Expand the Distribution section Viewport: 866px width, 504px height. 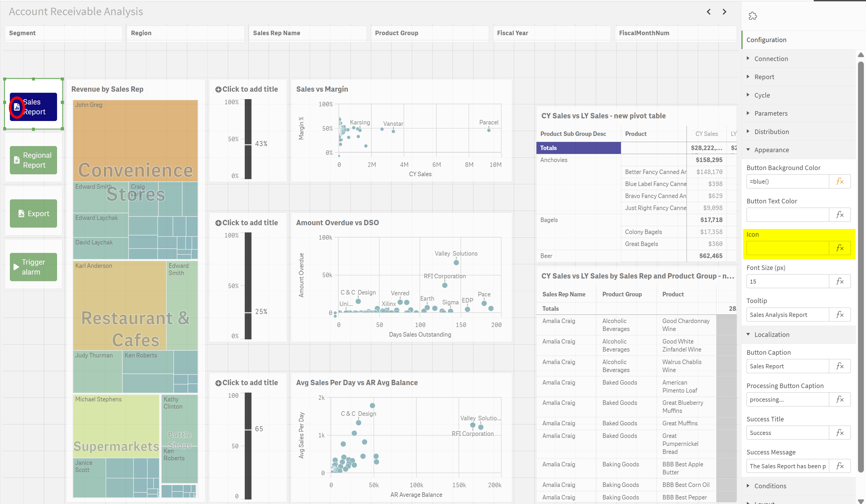click(798, 132)
